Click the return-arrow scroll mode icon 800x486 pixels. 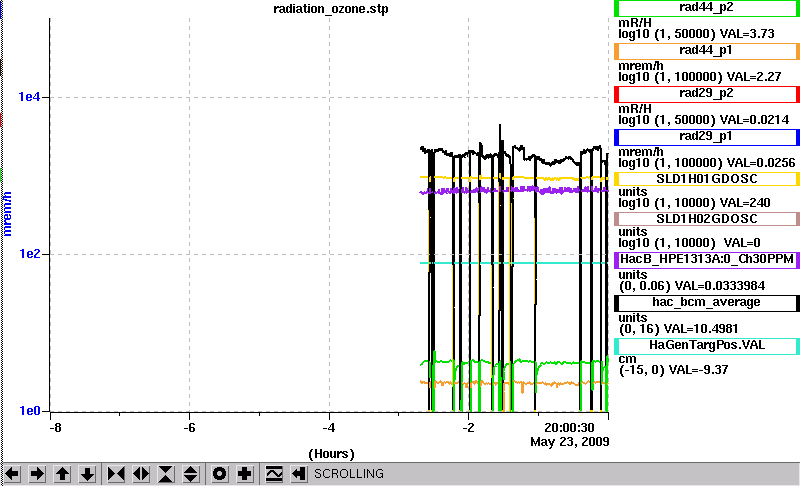[x=299, y=474]
